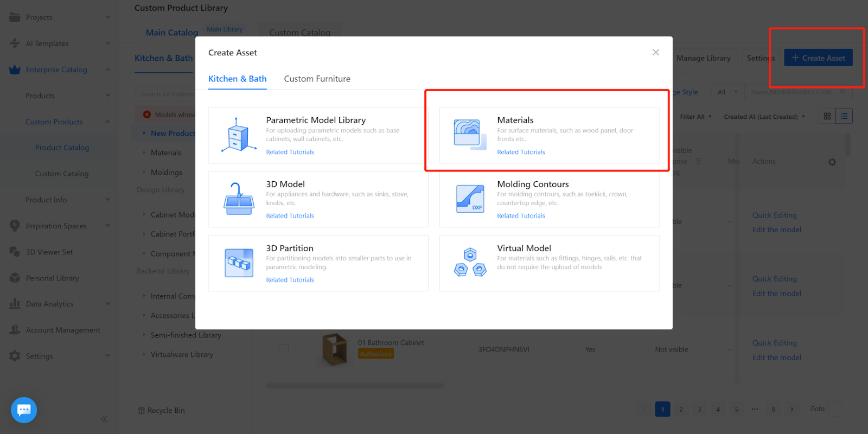The width and height of the screenshot is (868, 434).
Task: Open Related Tutorials for Molding Contours
Action: coord(521,216)
